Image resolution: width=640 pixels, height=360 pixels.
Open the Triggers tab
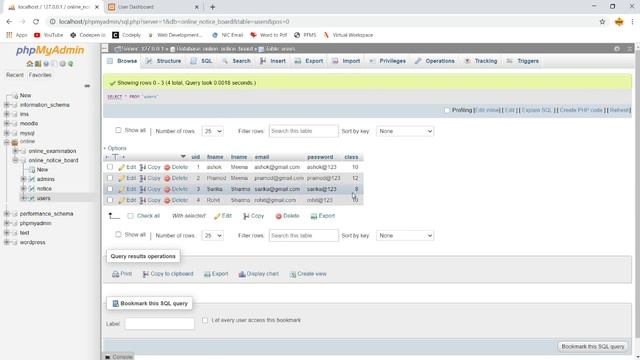click(x=523, y=61)
